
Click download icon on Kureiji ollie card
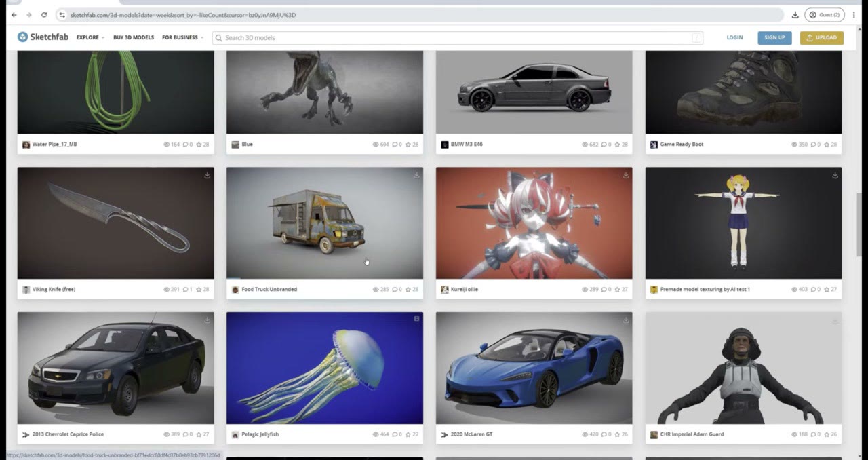[x=625, y=175]
